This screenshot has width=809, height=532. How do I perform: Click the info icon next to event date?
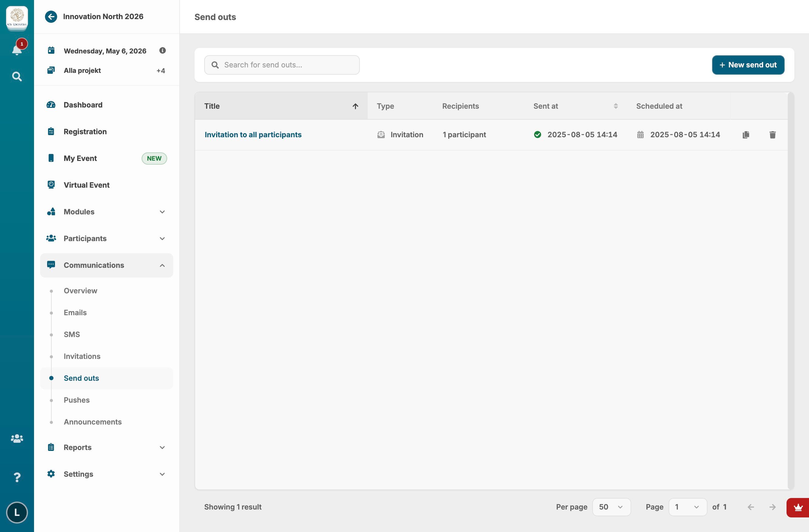[x=163, y=51]
